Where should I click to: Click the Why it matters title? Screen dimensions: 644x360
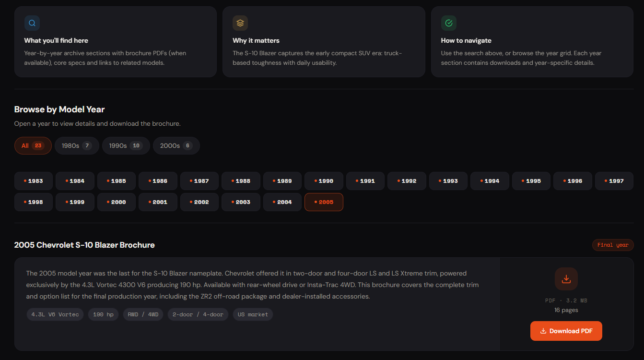256,40
